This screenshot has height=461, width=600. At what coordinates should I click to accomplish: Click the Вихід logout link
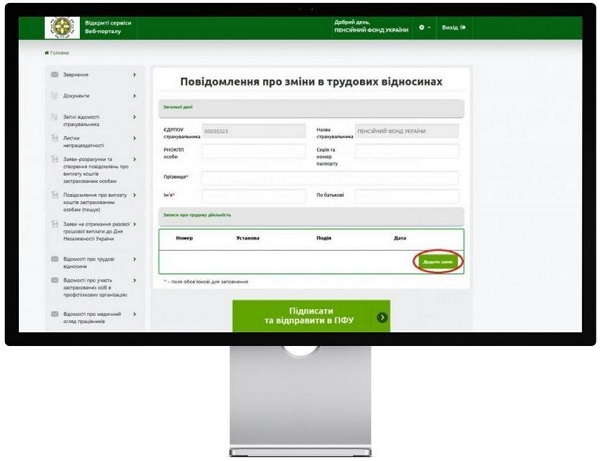coord(454,28)
